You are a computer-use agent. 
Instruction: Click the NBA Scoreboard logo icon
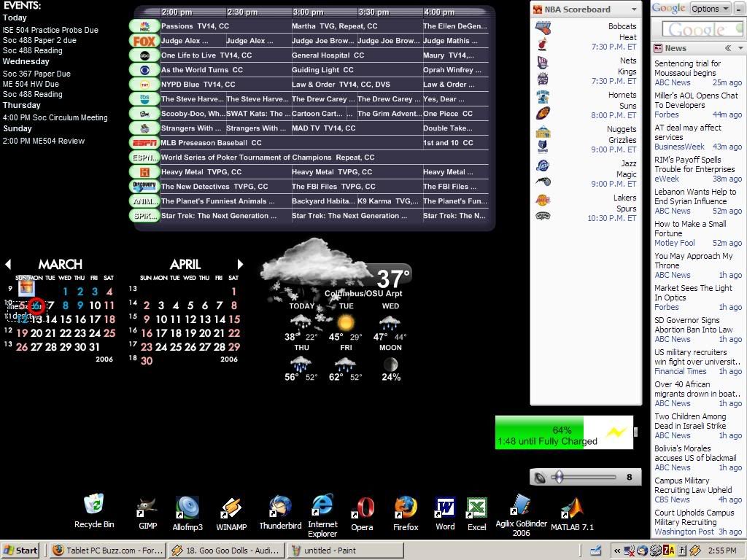pyautogui.click(x=538, y=9)
